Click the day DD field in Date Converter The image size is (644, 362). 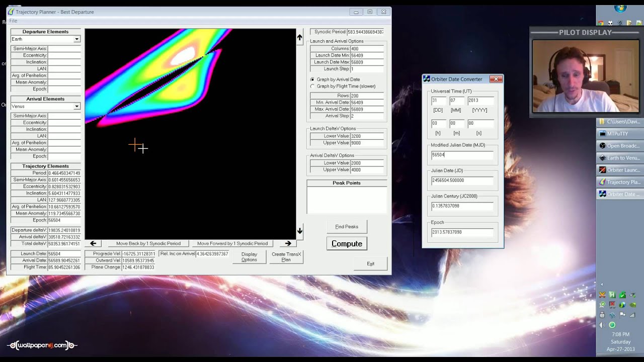pos(438,101)
